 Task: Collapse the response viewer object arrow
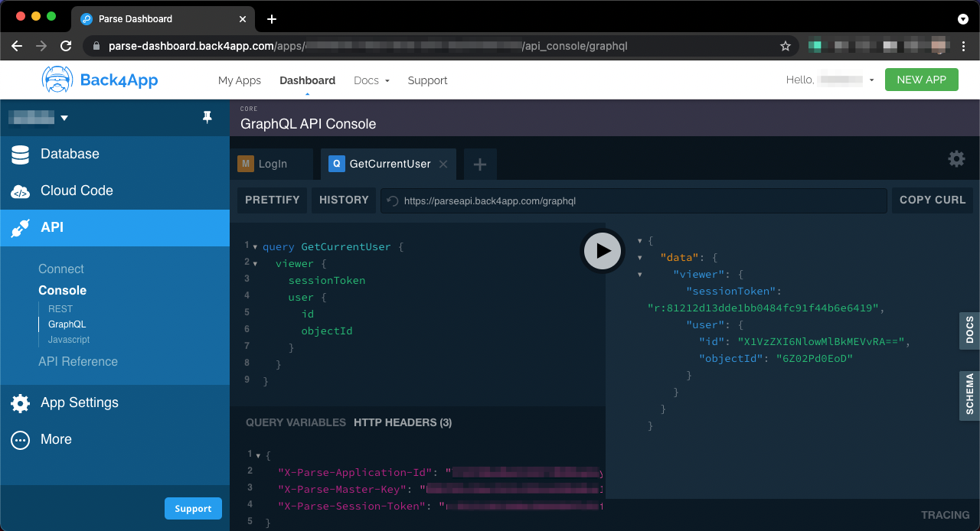640,275
